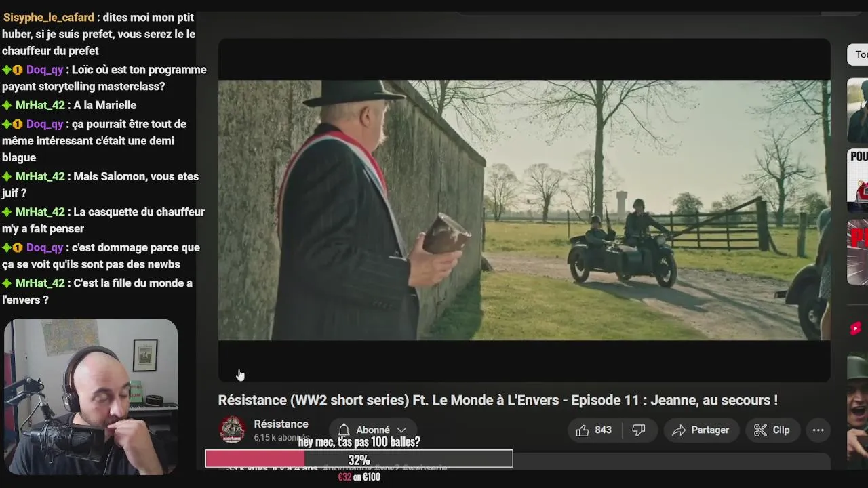Like the video with 843 likes
Screen dimensions: 868x488
tap(594, 430)
